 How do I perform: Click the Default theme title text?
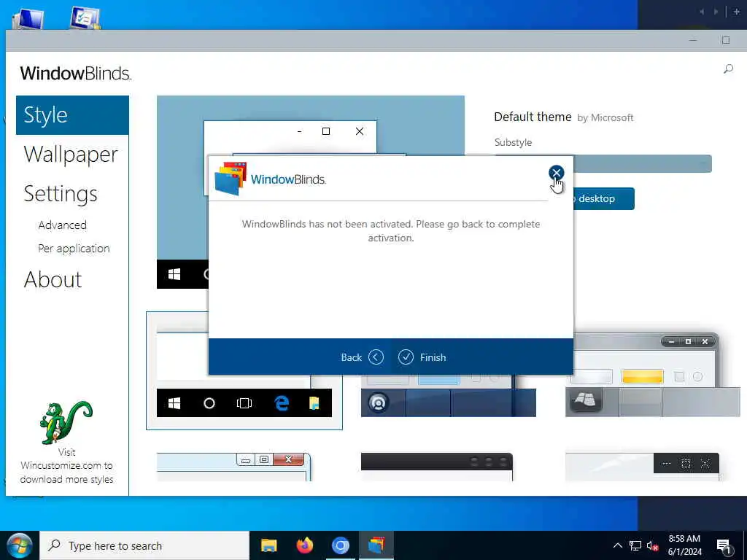pyautogui.click(x=533, y=117)
